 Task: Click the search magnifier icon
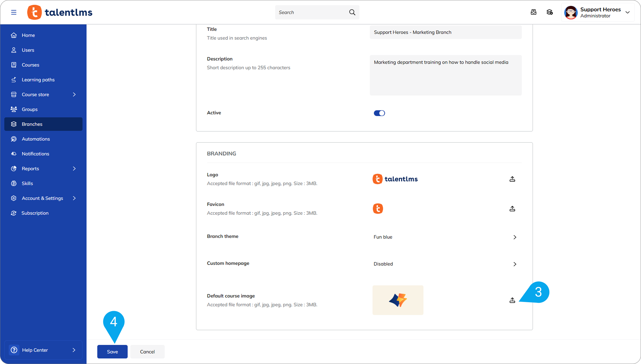[352, 12]
